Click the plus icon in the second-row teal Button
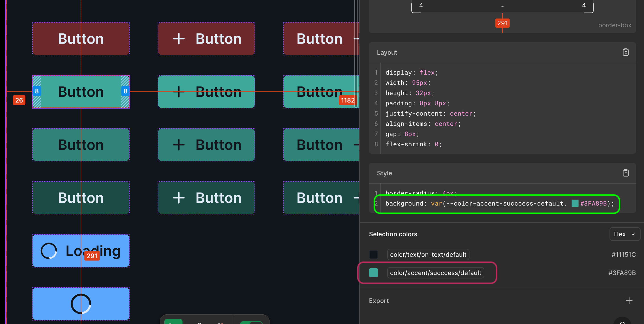The width and height of the screenshot is (644, 324). click(x=179, y=92)
